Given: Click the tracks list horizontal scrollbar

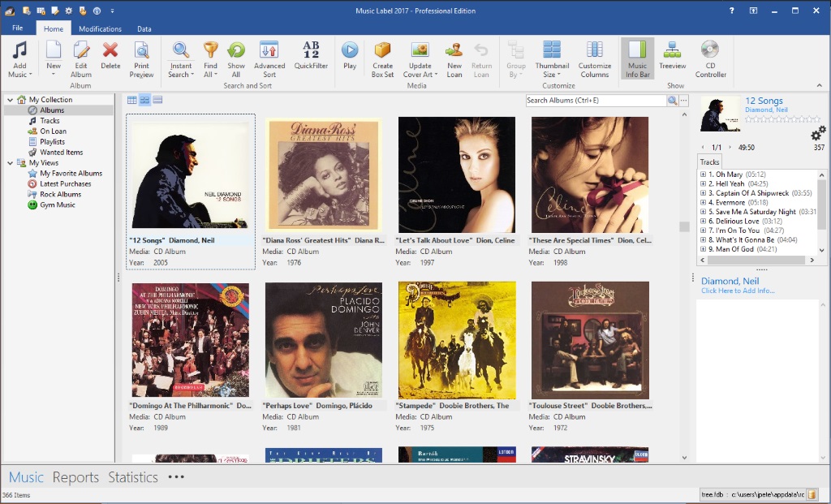Looking at the screenshot, I should pyautogui.click(x=757, y=261).
